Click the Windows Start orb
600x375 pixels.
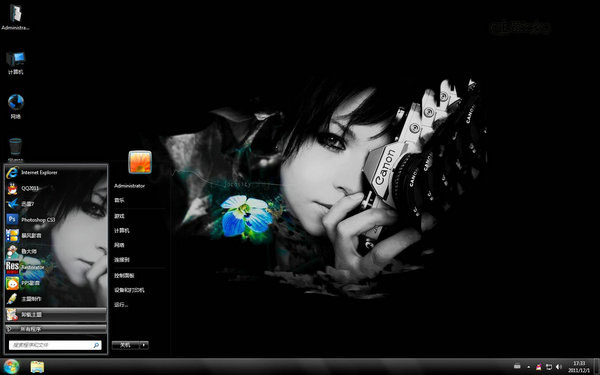11,367
